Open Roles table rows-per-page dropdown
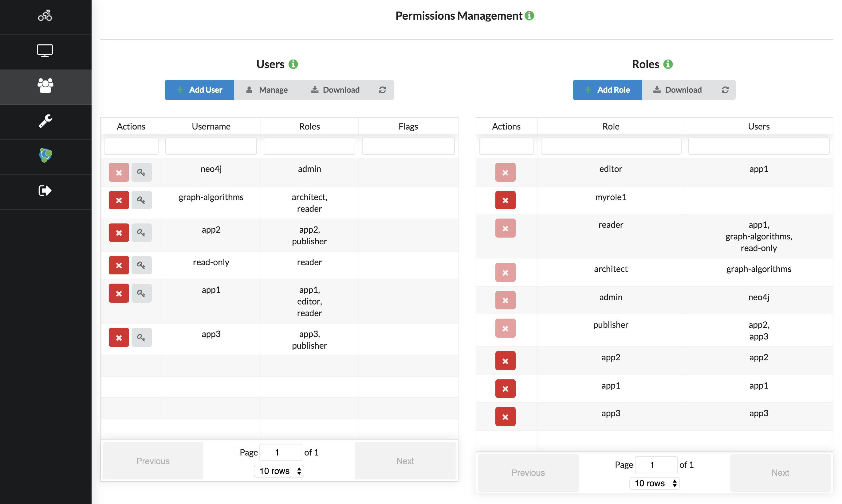Image resolution: width=842 pixels, height=504 pixels. tap(654, 483)
